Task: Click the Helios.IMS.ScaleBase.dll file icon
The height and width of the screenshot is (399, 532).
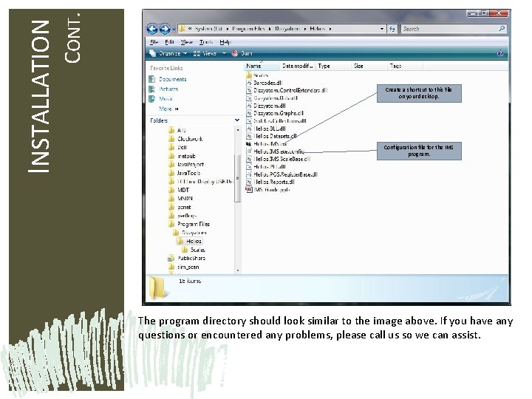Action: 249,159
